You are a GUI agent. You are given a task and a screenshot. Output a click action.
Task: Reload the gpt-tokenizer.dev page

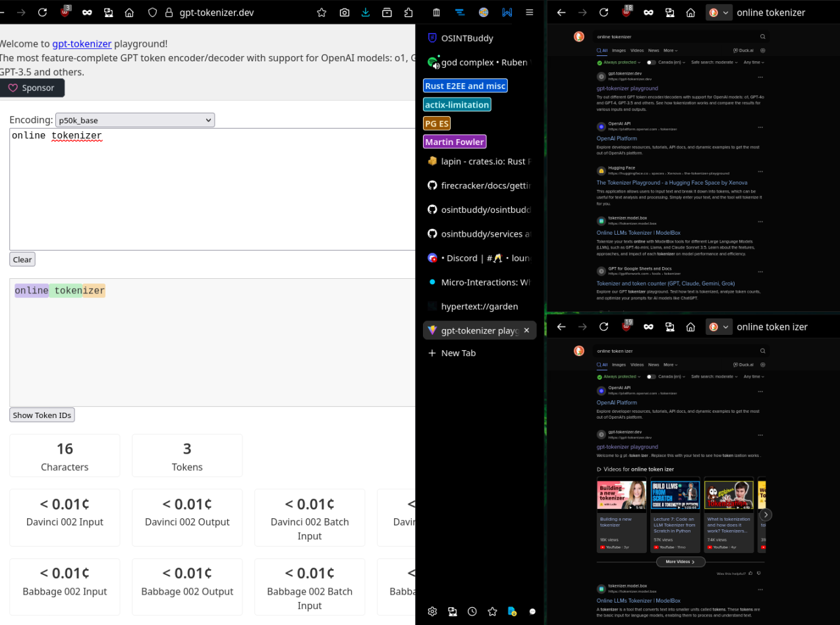click(42, 13)
